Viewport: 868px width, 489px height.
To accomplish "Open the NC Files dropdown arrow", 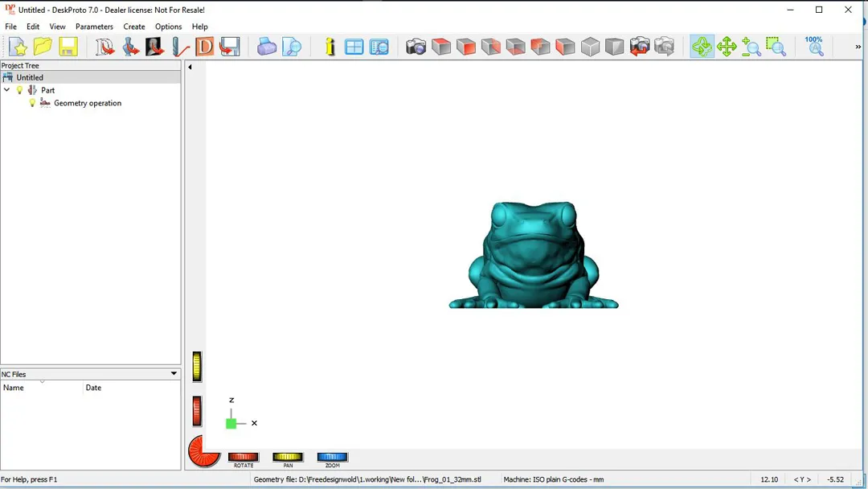I will point(174,374).
